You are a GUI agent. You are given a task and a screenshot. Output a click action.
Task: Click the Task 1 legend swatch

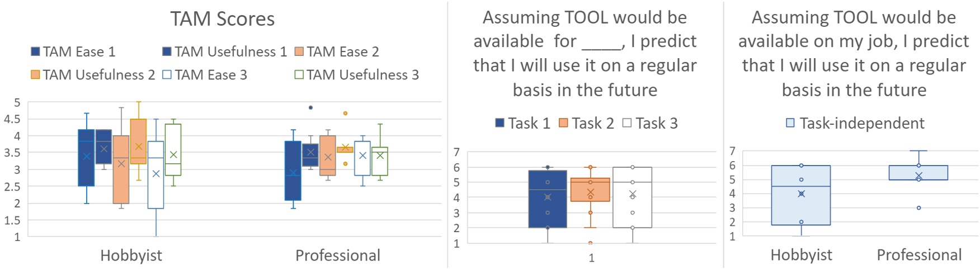tap(500, 123)
